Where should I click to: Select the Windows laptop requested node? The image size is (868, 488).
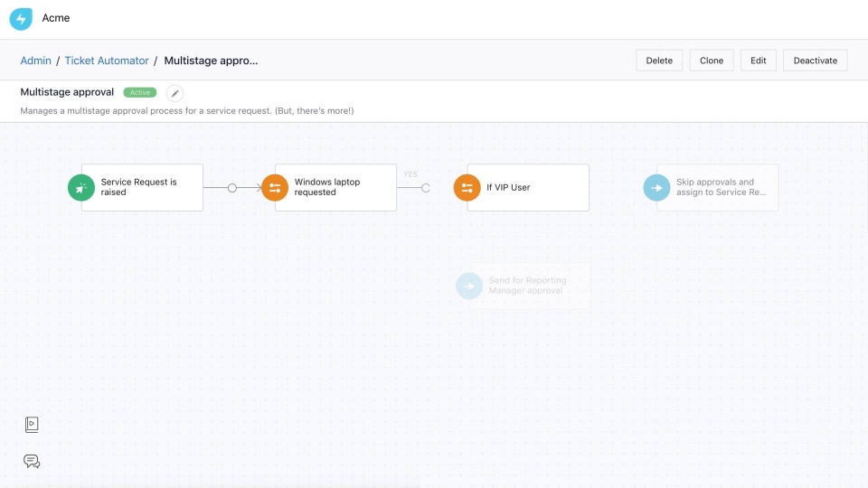(335, 188)
